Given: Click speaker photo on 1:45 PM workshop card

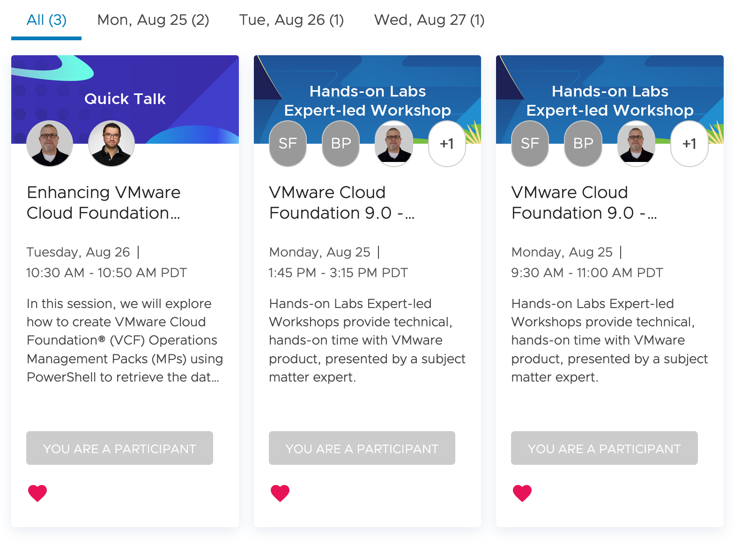Looking at the screenshot, I should tap(394, 144).
